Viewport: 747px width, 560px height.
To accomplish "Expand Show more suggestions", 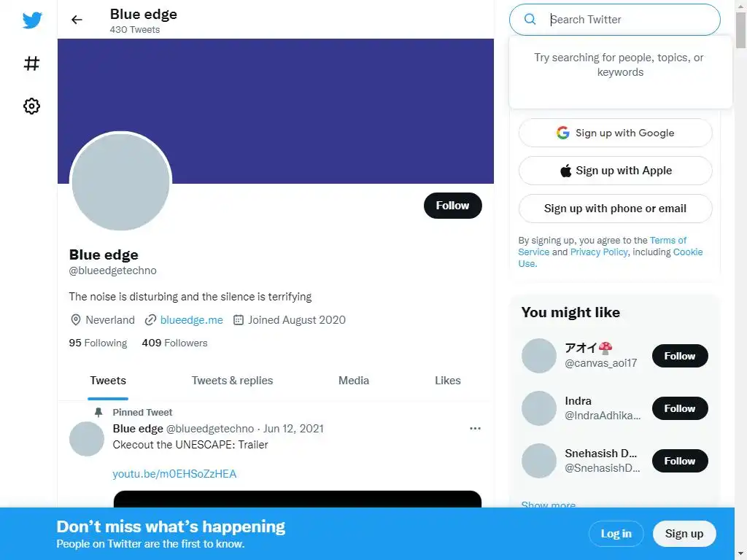I will pos(548,505).
